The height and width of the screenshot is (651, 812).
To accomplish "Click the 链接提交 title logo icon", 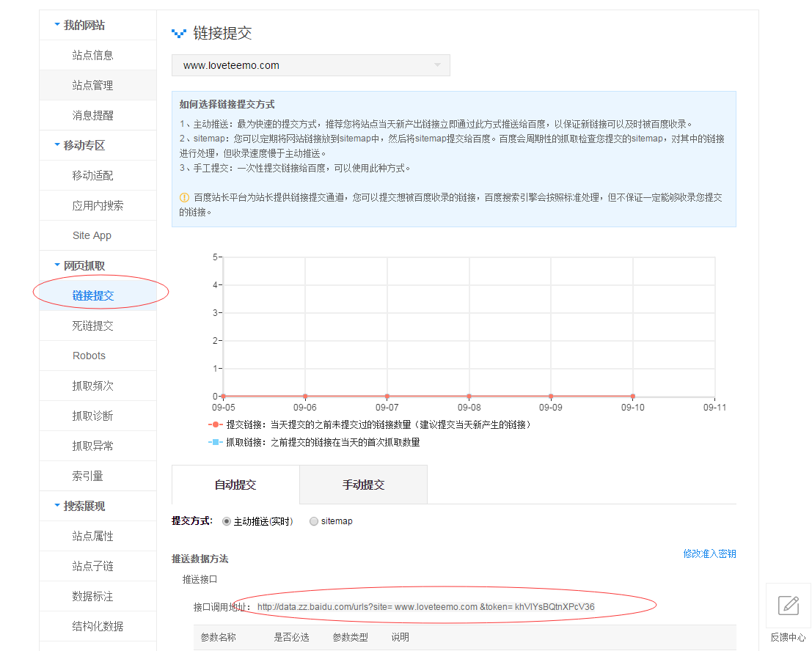I will click(x=179, y=34).
